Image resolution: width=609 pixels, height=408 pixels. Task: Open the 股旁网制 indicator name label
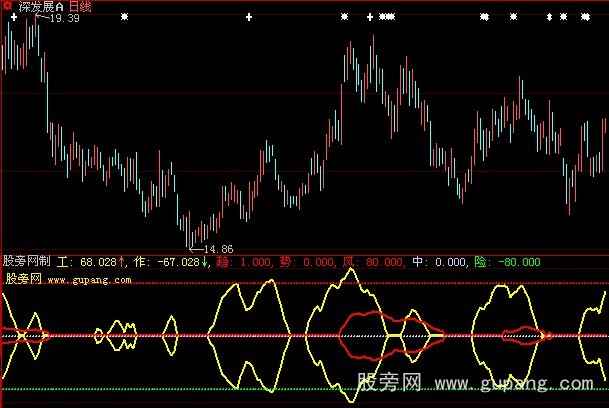point(28,262)
